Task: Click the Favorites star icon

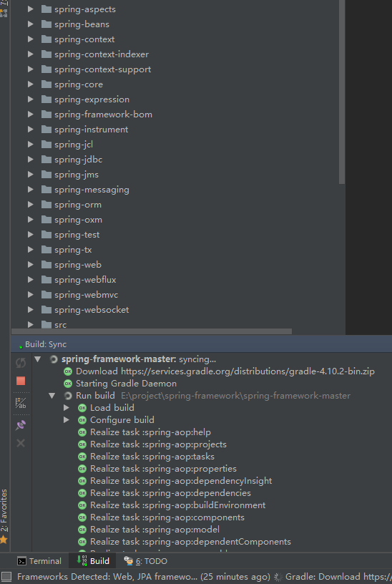Action: coord(4,540)
